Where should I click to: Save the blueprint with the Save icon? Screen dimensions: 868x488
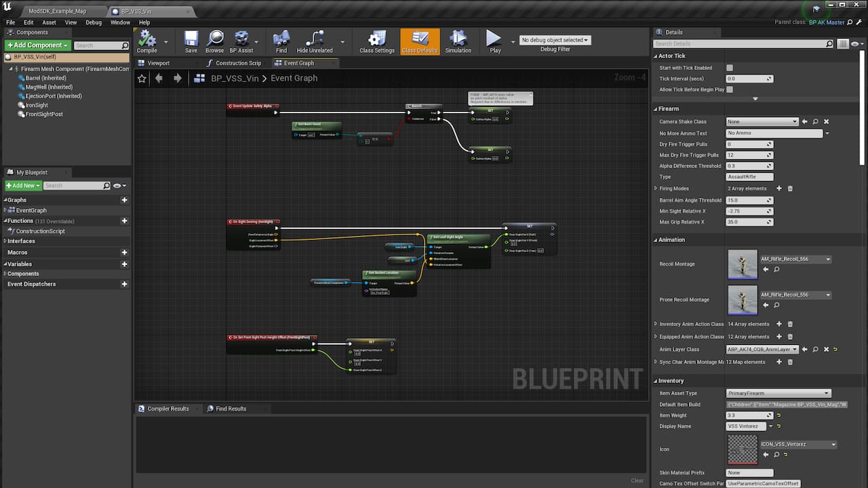191,41
